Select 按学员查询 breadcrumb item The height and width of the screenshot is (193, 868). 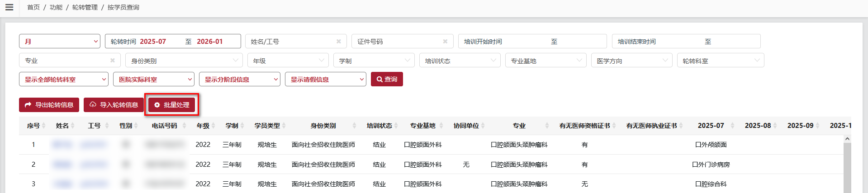coord(123,7)
